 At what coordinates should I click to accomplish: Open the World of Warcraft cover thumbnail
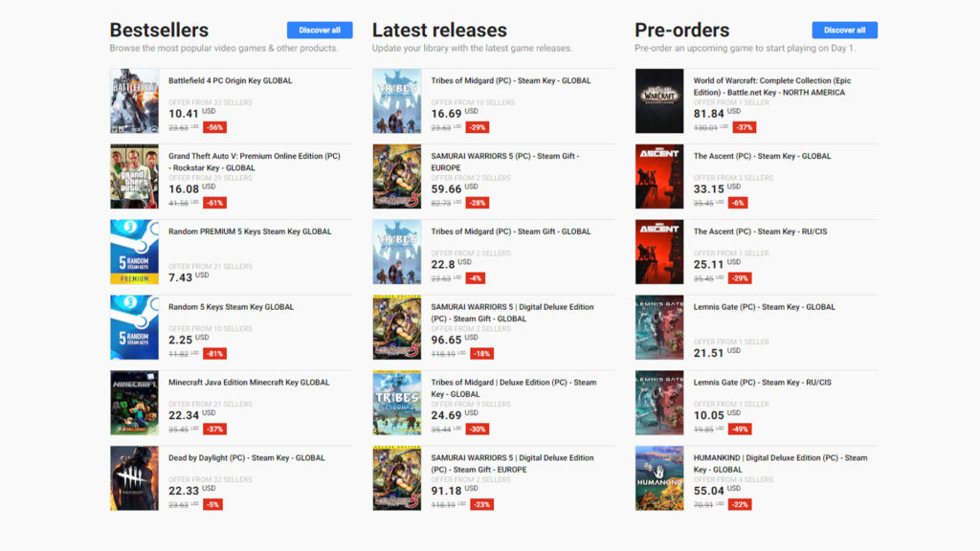coord(659,101)
